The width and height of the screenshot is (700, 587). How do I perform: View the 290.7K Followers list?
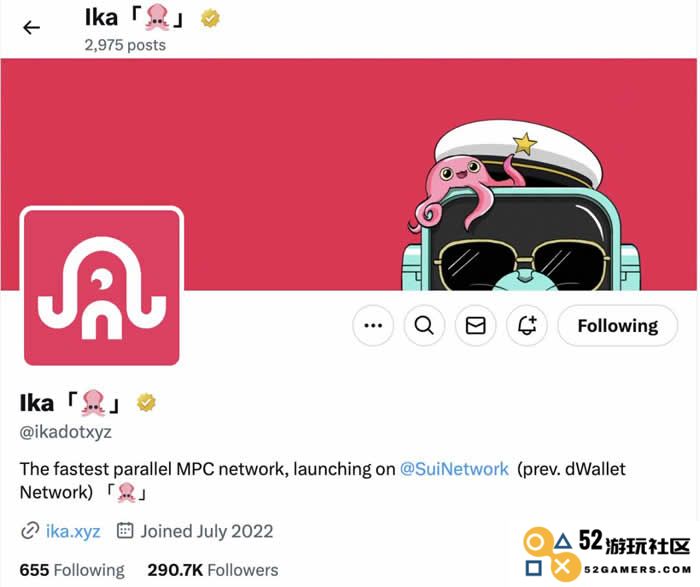(212, 570)
